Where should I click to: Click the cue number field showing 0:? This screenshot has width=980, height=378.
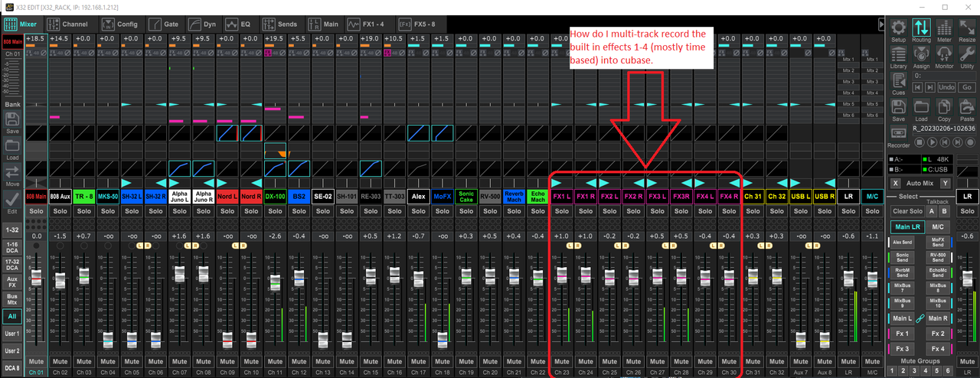(946, 77)
